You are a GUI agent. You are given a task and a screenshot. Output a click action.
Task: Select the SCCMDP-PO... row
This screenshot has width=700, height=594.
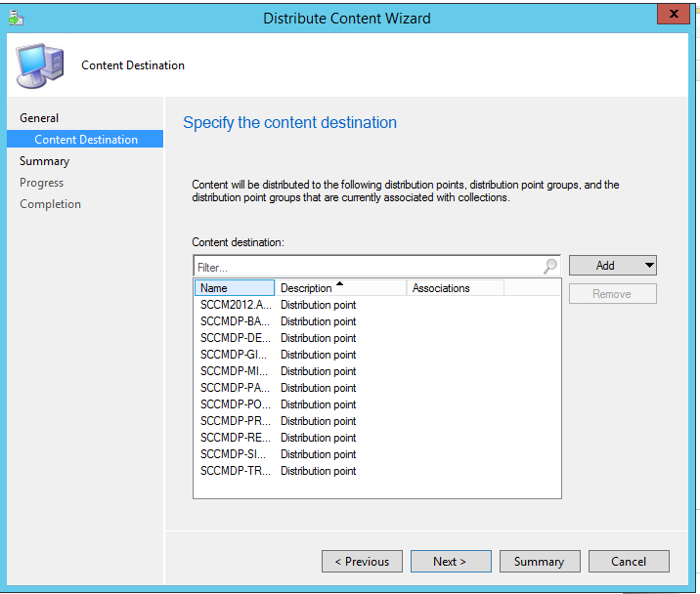(377, 404)
